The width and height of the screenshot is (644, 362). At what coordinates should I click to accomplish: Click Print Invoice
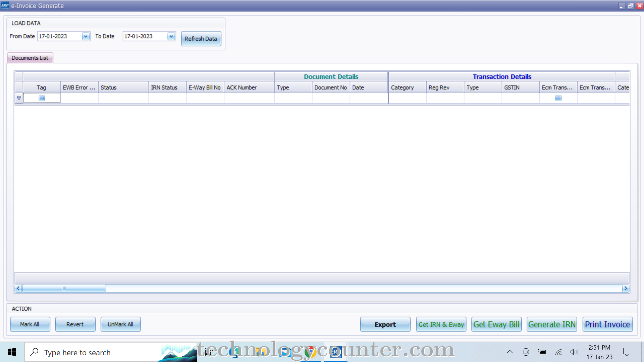tap(607, 324)
